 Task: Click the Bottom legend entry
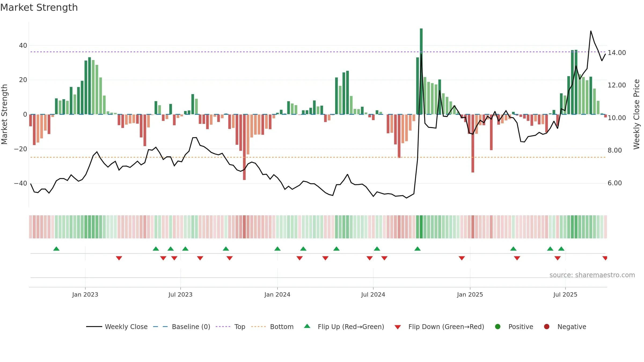[272, 327]
